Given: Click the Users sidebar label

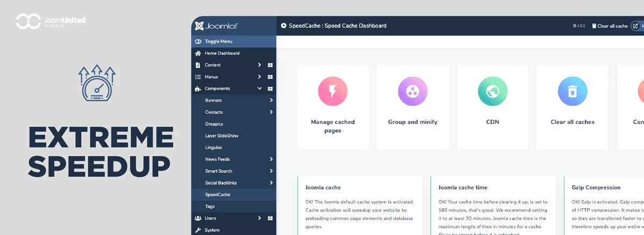Looking at the screenshot, I should [211, 218].
